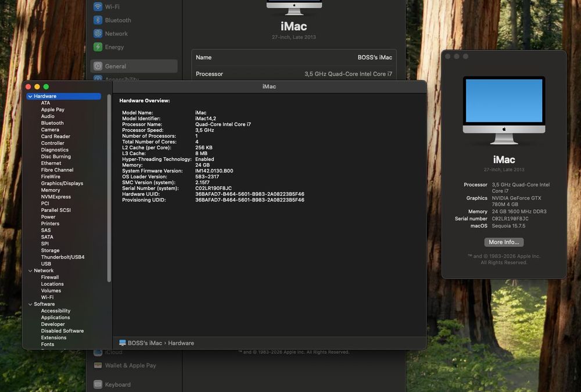Screen dimensions: 581x392
Task: Click the Model Identifier value iMac14,2
Action: 206,118
